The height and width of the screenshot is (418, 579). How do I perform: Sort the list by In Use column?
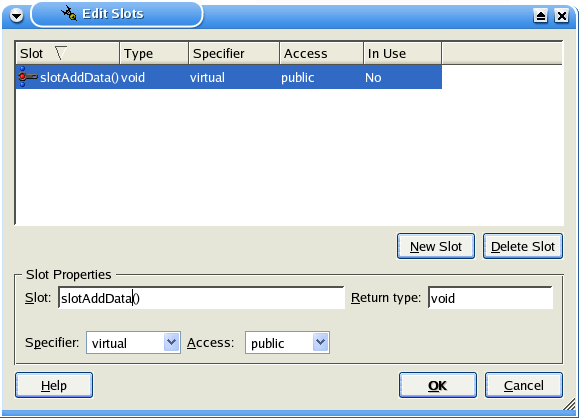[402, 54]
